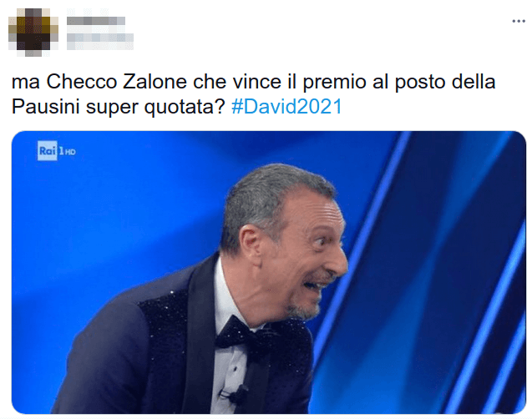Open the #David2021 hashtag link
The width and height of the screenshot is (532, 419).
286,107
